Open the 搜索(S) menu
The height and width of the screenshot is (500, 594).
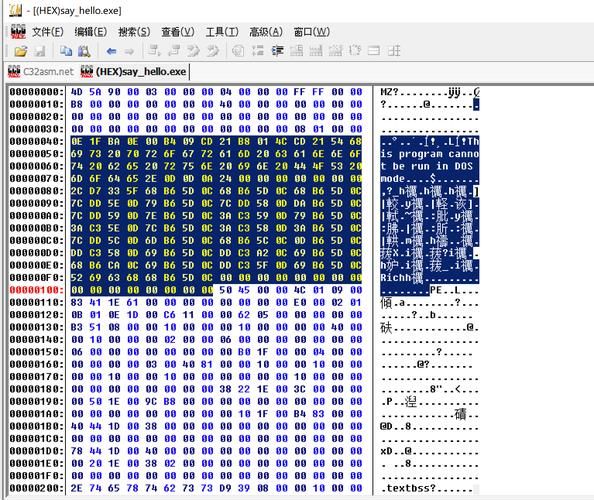134,32
